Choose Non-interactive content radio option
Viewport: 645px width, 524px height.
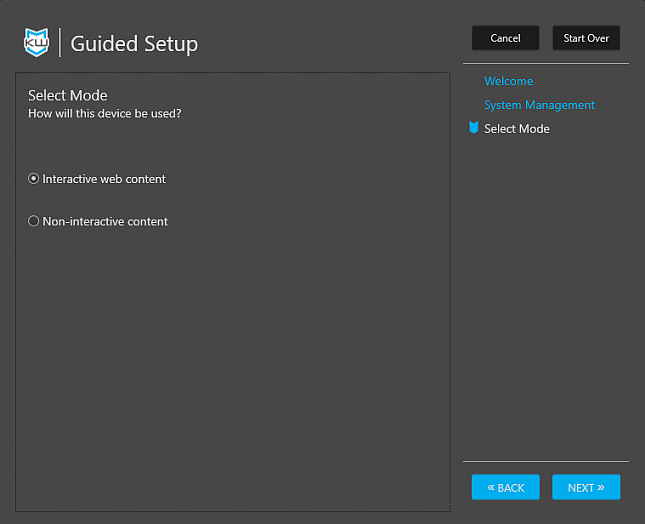(33, 221)
